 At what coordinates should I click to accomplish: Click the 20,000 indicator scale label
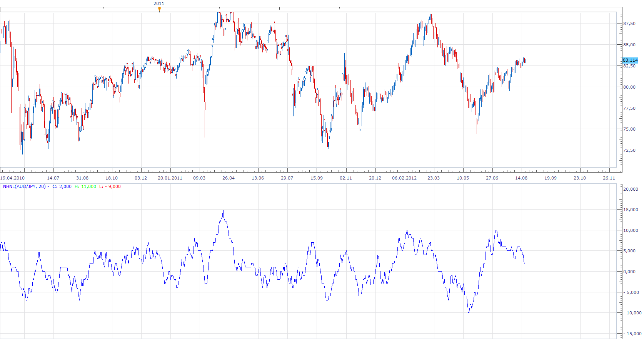[631, 189]
